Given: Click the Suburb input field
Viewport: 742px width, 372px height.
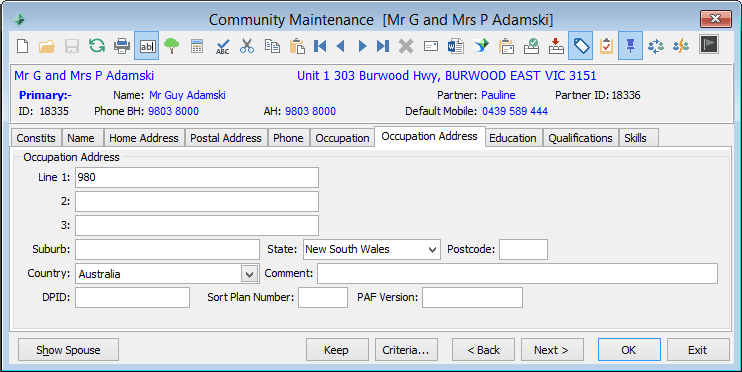Looking at the screenshot, I should pyautogui.click(x=168, y=249).
